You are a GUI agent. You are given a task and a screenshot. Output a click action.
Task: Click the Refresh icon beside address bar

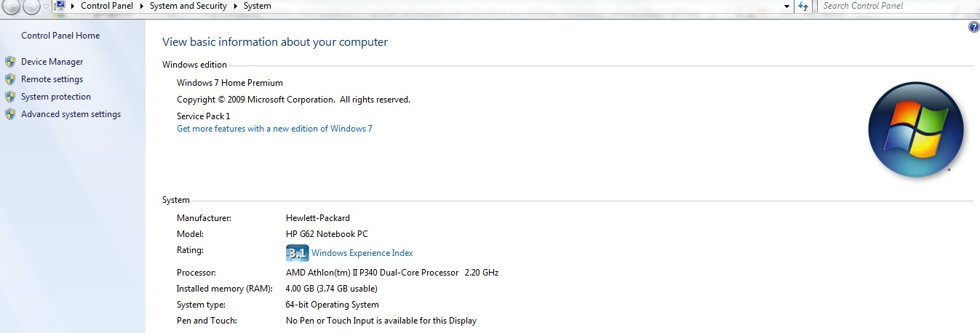pyautogui.click(x=803, y=6)
